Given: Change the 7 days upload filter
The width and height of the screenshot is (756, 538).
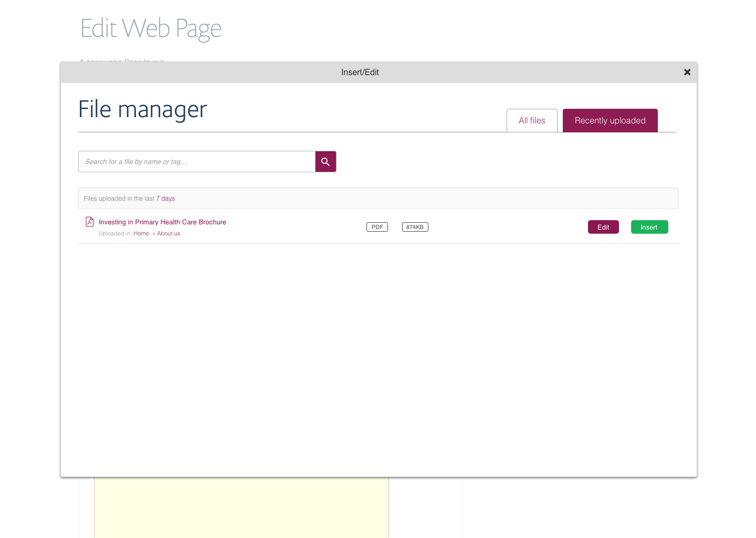Looking at the screenshot, I should (165, 199).
